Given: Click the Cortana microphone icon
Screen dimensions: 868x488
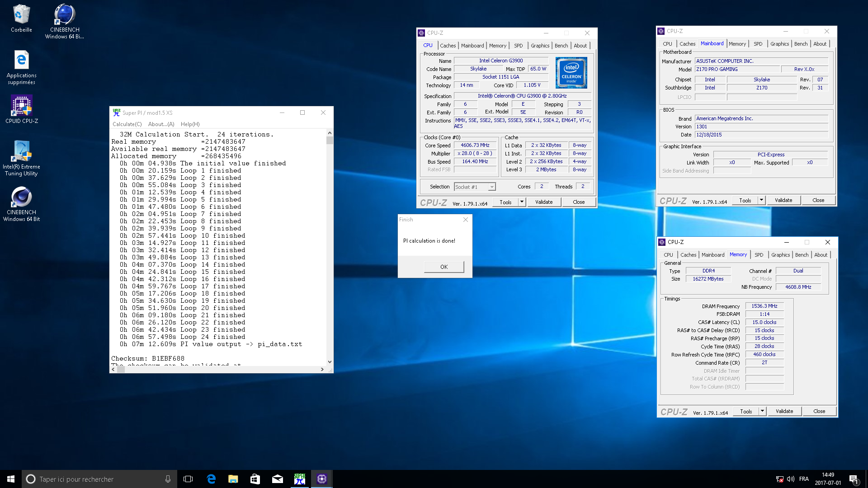Looking at the screenshot, I should (x=168, y=479).
